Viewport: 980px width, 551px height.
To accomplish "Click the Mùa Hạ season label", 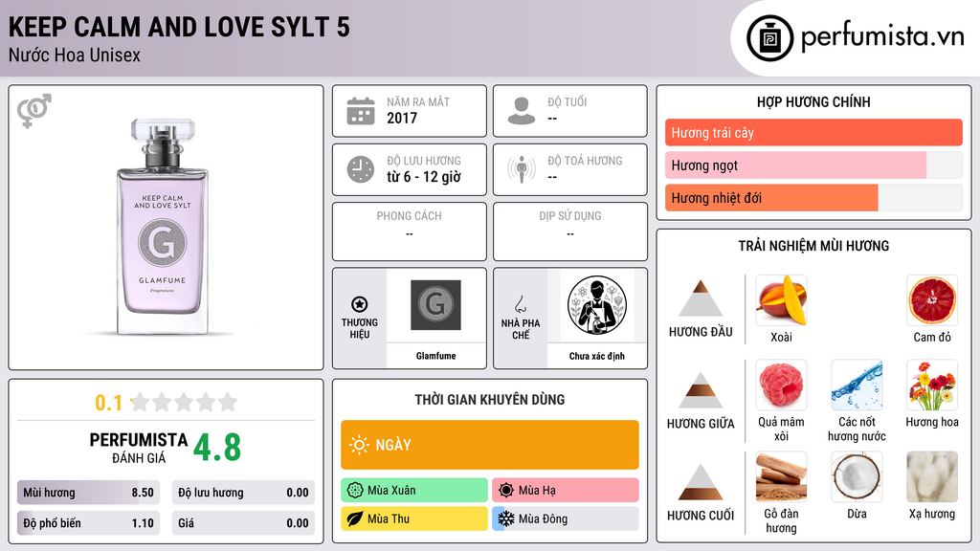I will 537,491.
